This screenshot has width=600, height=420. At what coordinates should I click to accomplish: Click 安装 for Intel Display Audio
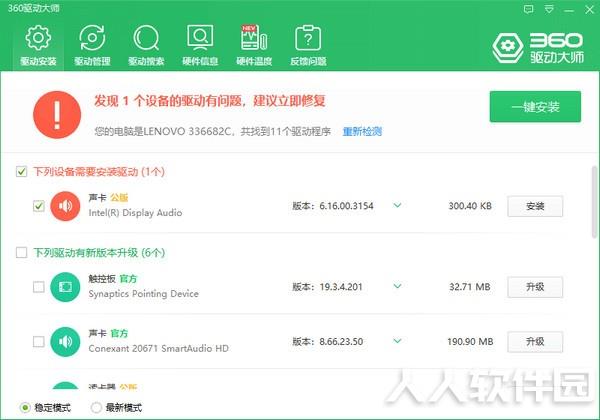(535, 206)
